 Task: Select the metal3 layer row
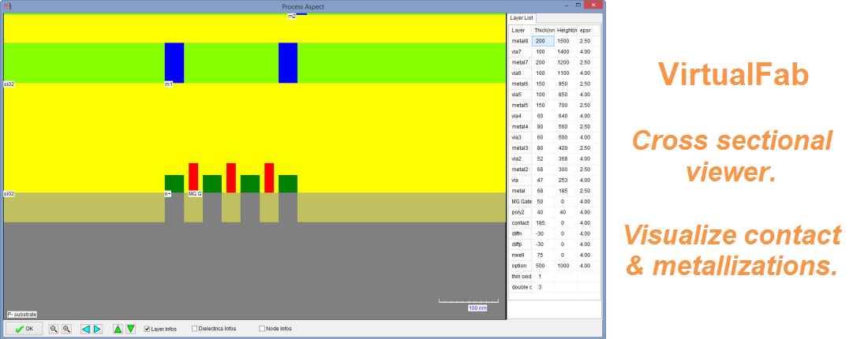tap(555, 148)
